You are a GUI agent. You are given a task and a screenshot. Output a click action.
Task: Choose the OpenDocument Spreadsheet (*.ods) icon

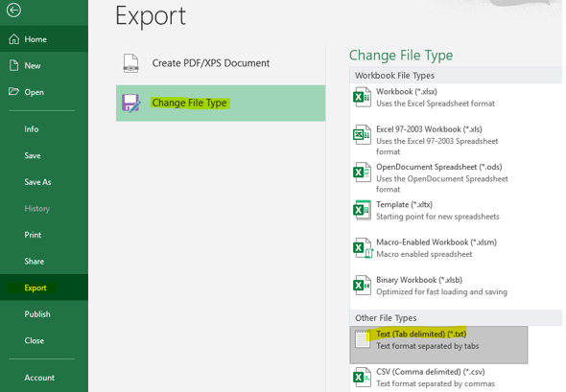[362, 173]
